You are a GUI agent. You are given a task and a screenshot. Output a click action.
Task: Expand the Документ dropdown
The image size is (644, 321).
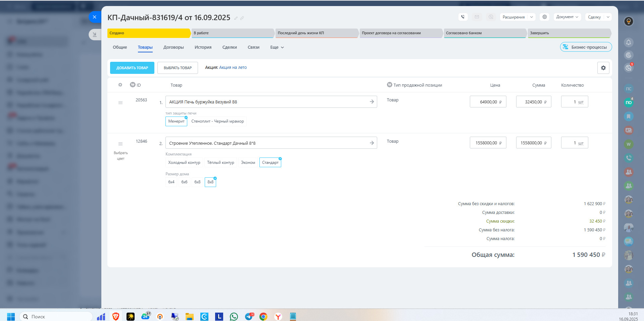click(x=567, y=17)
